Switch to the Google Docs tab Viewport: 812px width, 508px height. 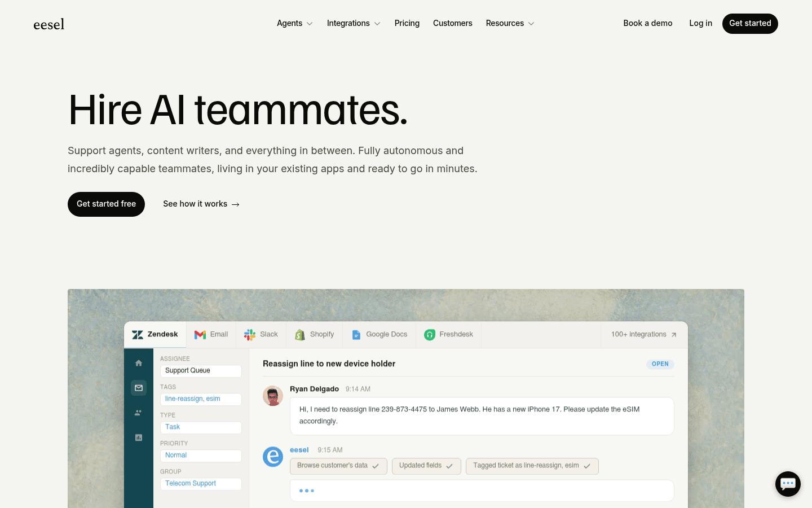click(379, 335)
